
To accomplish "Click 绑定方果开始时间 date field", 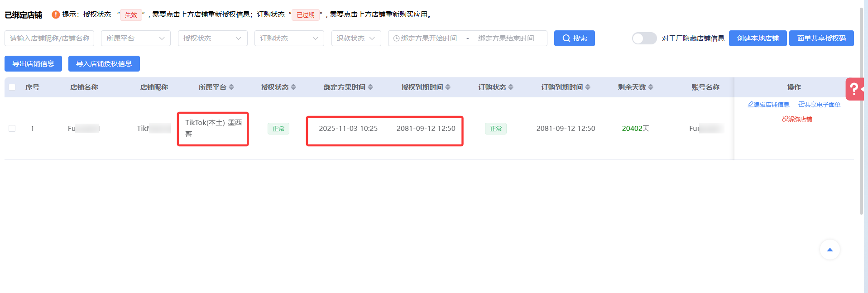I will coord(428,38).
